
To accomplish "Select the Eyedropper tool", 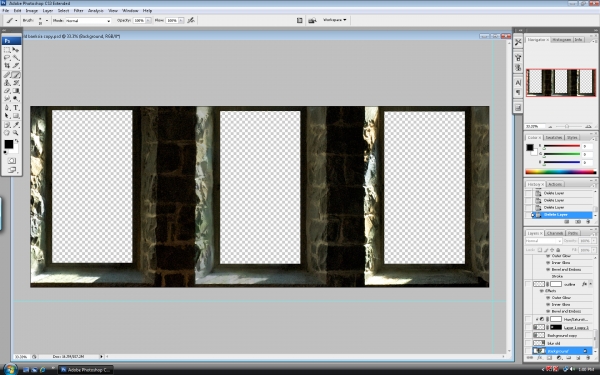I will tap(16, 125).
